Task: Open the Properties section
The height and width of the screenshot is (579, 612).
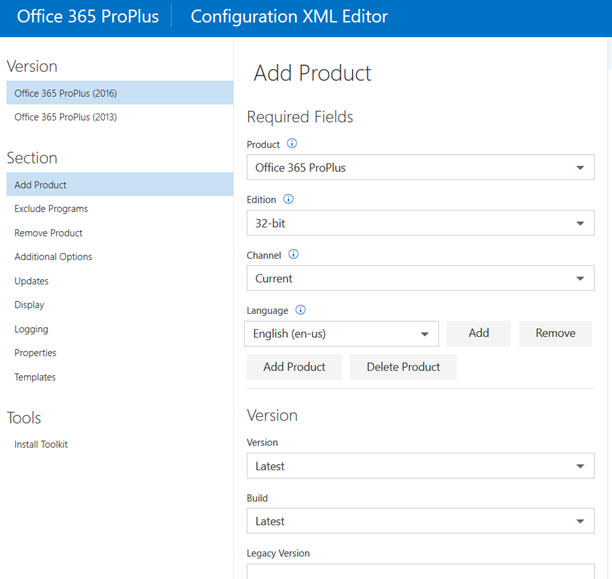Action: click(x=120, y=353)
